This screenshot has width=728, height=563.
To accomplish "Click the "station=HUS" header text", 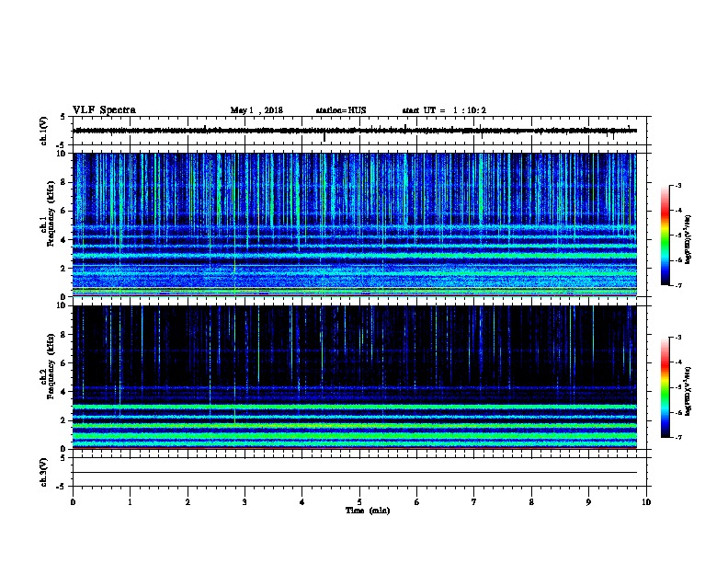I will [341, 110].
